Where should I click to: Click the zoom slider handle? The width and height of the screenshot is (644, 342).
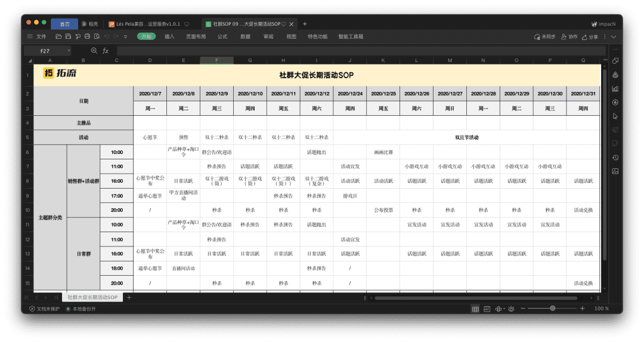point(552,309)
